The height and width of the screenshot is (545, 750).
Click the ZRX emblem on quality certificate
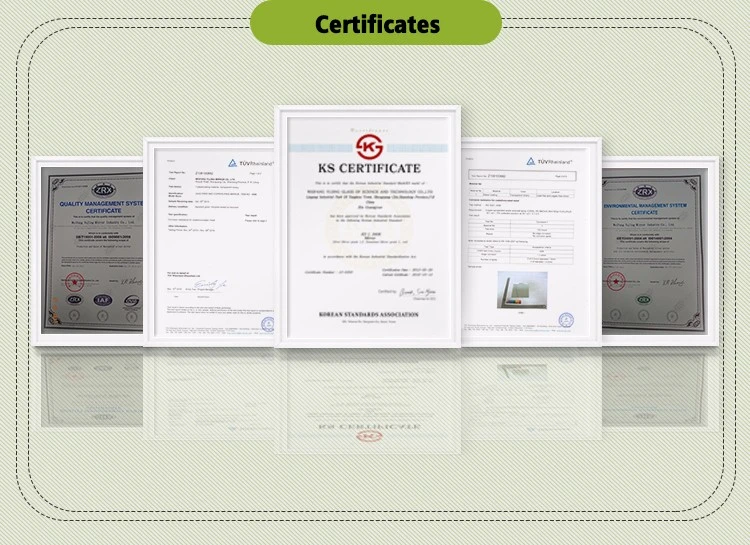tap(104, 190)
